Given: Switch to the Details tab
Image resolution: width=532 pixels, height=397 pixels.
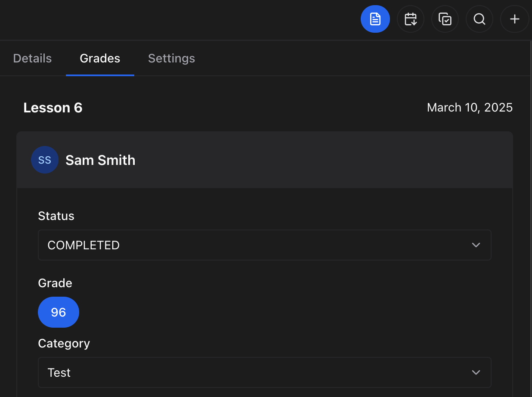Looking at the screenshot, I should tap(32, 58).
